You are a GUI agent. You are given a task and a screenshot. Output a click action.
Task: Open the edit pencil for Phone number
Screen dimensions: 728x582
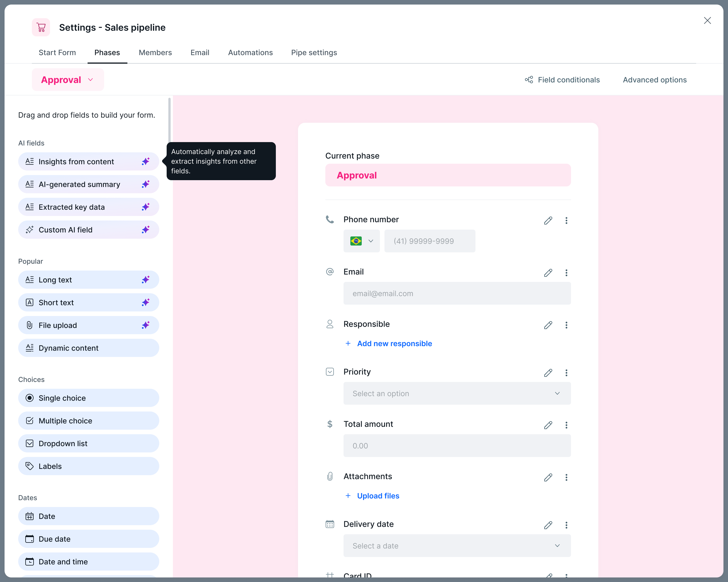coord(548,220)
